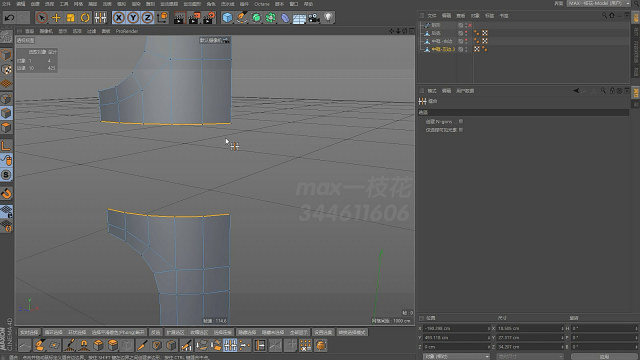Viewport: 640px width, 360px height.
Task: Click the orange pot icon in bottom palette
Action: [x=321, y=345]
